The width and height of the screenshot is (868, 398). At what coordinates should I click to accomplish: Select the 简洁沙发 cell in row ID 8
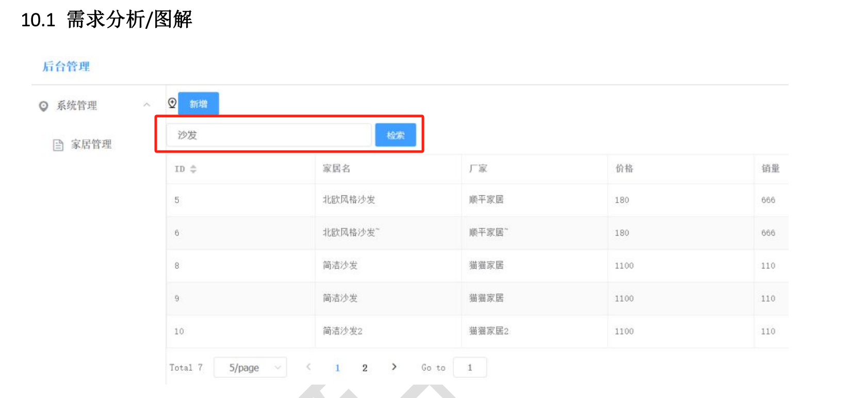(x=340, y=266)
